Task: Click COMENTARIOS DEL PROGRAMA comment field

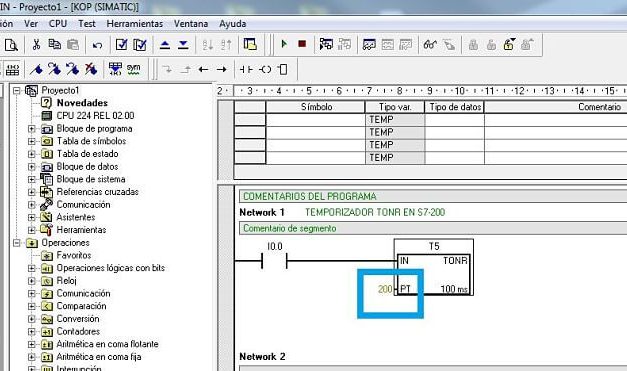Action: tap(433, 196)
